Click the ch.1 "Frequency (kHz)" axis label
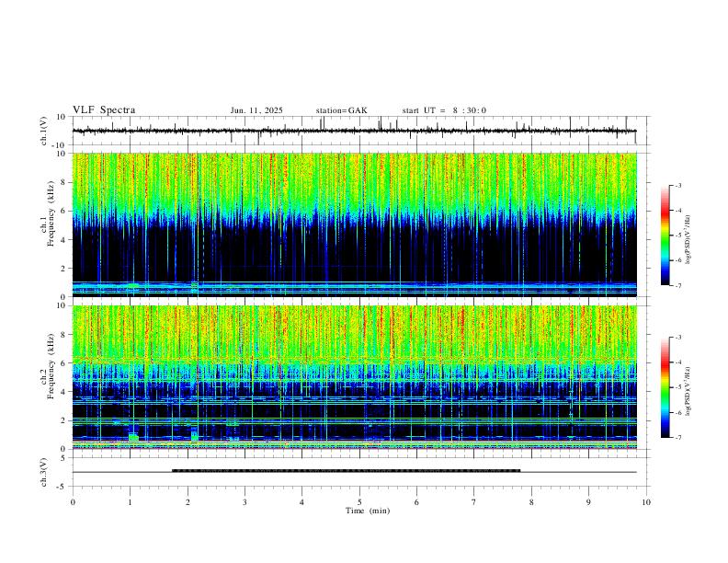 tap(51, 214)
